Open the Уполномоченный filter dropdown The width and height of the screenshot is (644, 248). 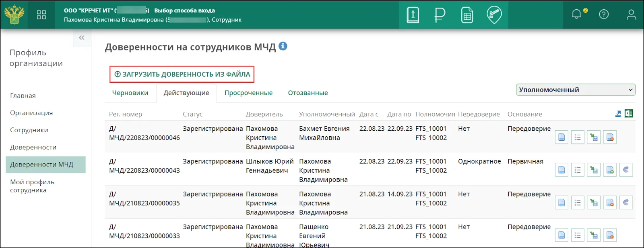point(576,90)
